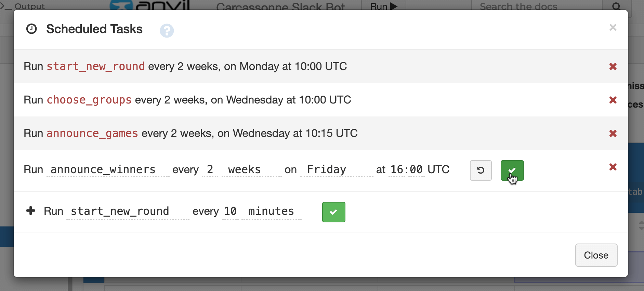Open the Scheduled Tasks help icon

pyautogui.click(x=167, y=31)
